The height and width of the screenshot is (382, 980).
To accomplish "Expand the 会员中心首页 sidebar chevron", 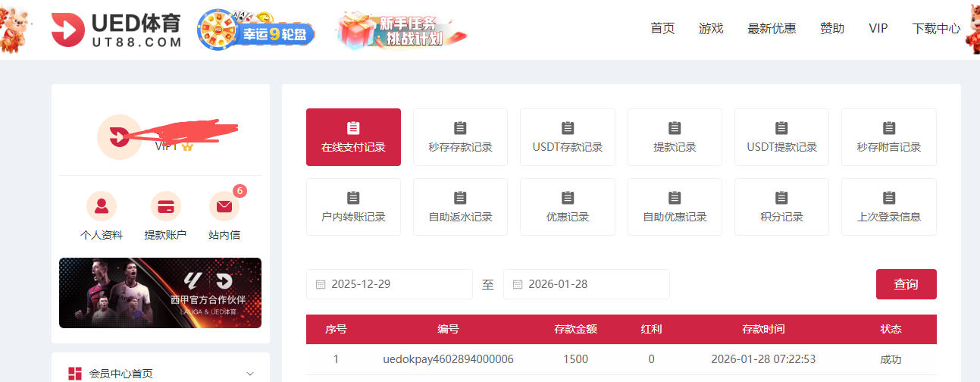I will point(250,374).
